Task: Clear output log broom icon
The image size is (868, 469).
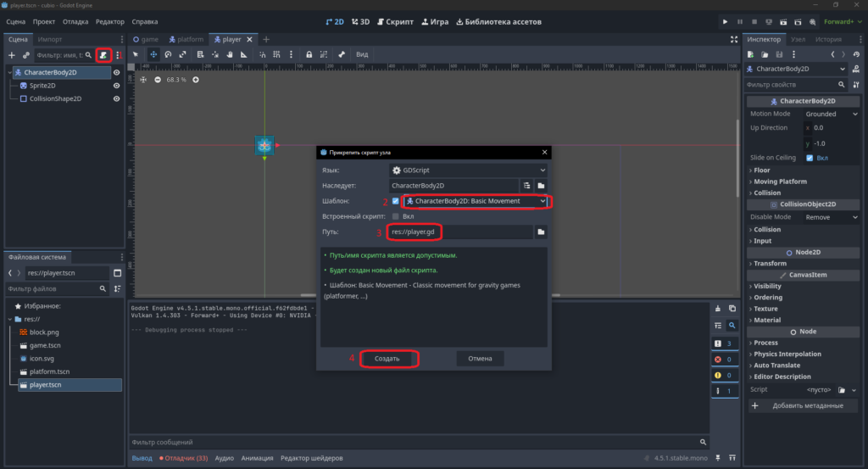Action: pyautogui.click(x=718, y=309)
